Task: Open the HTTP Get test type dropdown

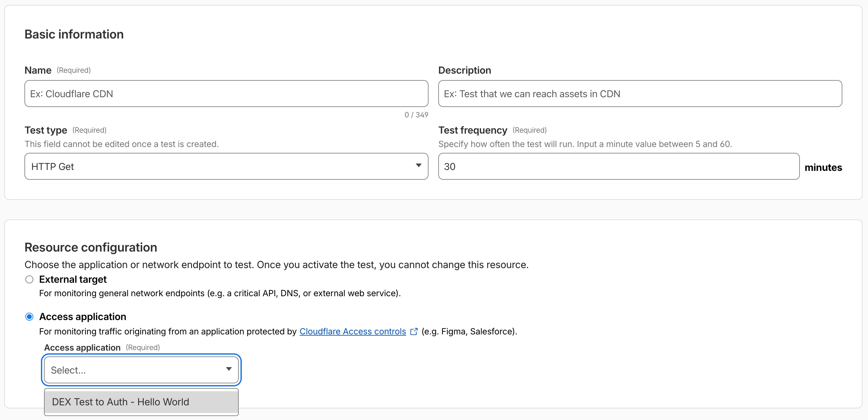Action: click(x=226, y=166)
